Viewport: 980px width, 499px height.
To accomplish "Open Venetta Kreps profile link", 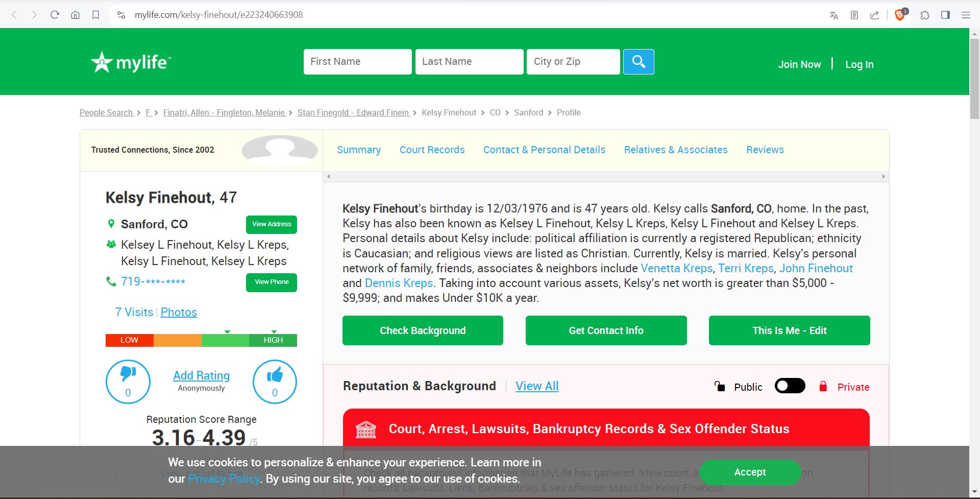I will tap(677, 268).
